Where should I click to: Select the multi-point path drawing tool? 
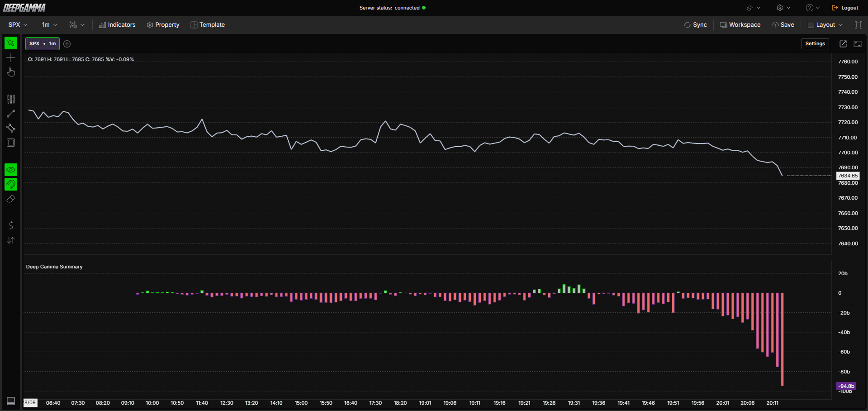pyautogui.click(x=11, y=128)
